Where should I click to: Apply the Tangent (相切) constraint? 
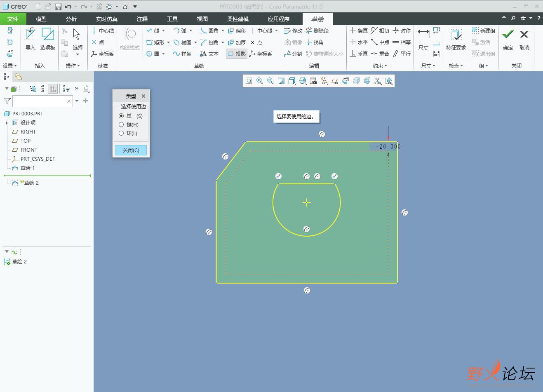380,31
